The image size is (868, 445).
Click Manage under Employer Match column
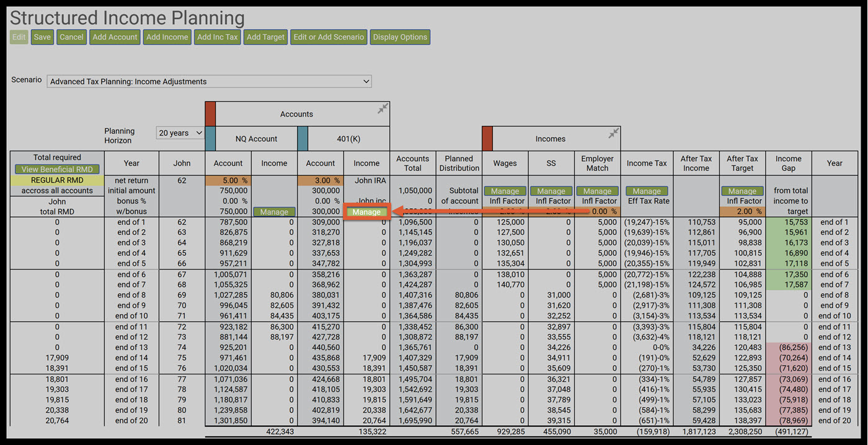tap(597, 192)
